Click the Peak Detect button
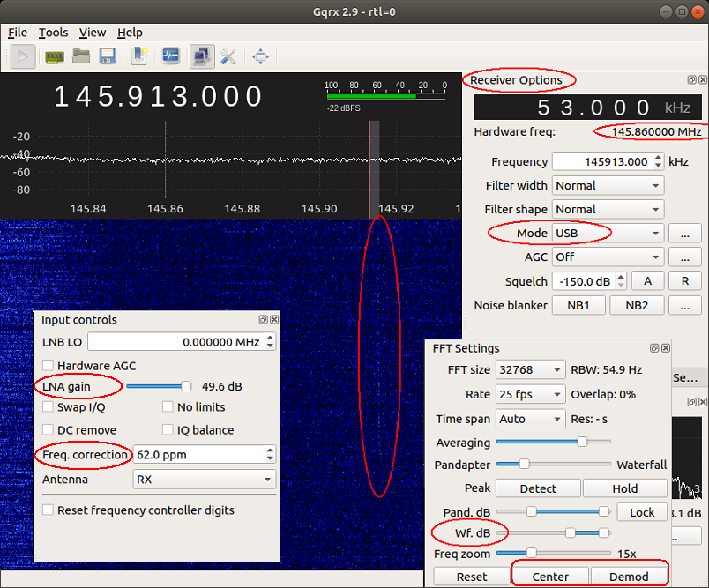This screenshot has height=588, width=709. (x=538, y=488)
